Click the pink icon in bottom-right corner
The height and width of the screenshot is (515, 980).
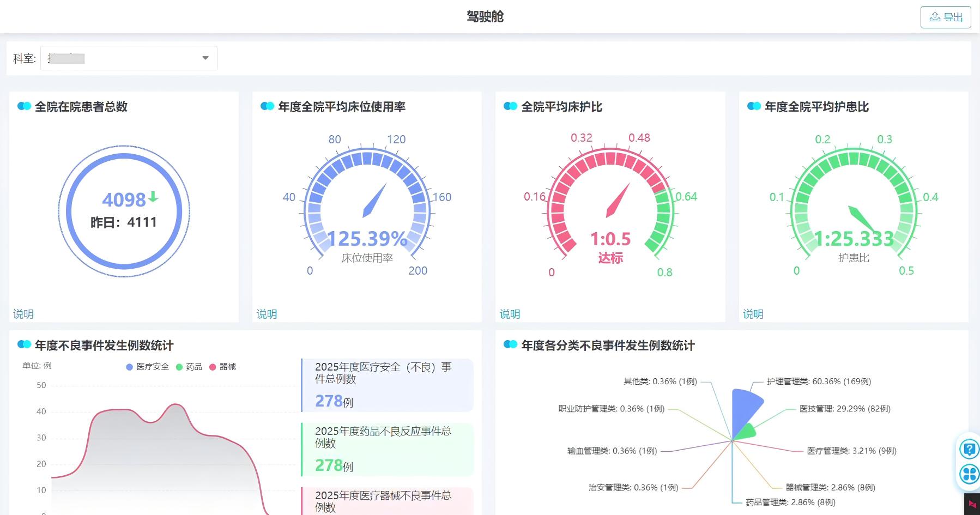(x=972, y=505)
